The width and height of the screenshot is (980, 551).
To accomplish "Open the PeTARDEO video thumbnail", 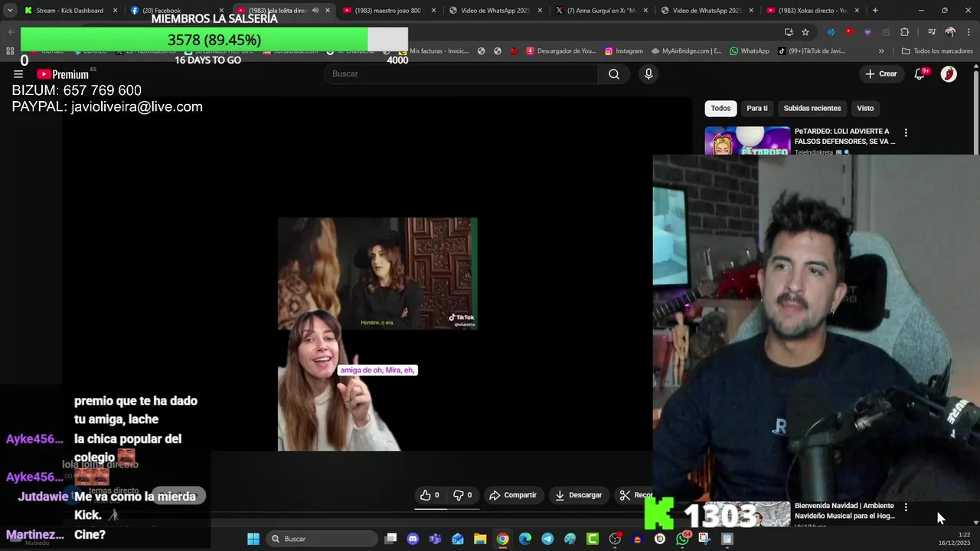I will pyautogui.click(x=747, y=141).
